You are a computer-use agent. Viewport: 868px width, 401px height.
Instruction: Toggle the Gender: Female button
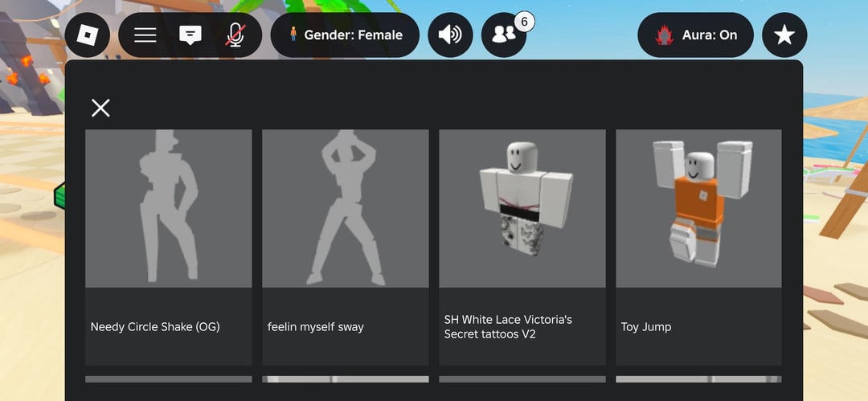(x=346, y=35)
